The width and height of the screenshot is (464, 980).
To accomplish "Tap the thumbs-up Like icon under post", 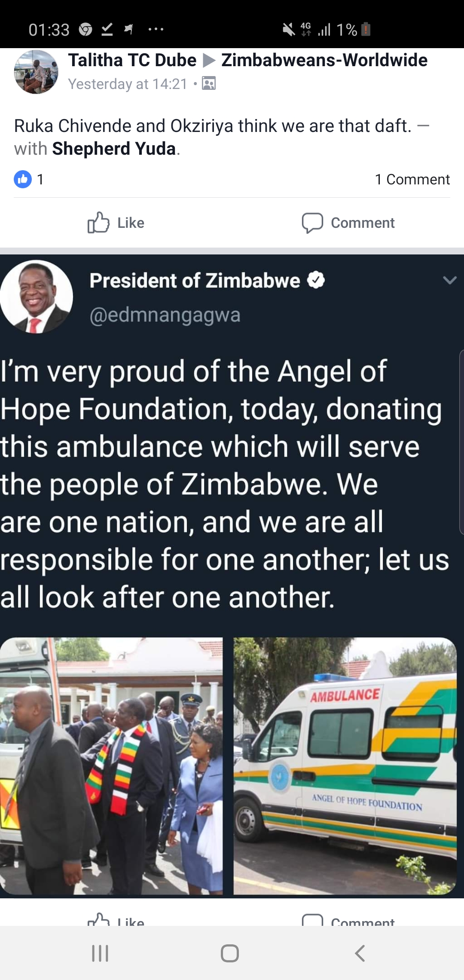I will tap(98, 222).
